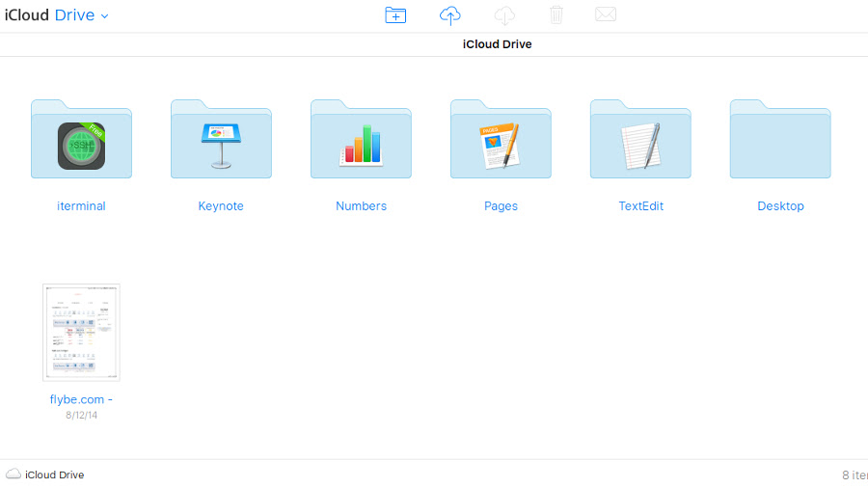Open the Keynote folder icon

(x=221, y=140)
